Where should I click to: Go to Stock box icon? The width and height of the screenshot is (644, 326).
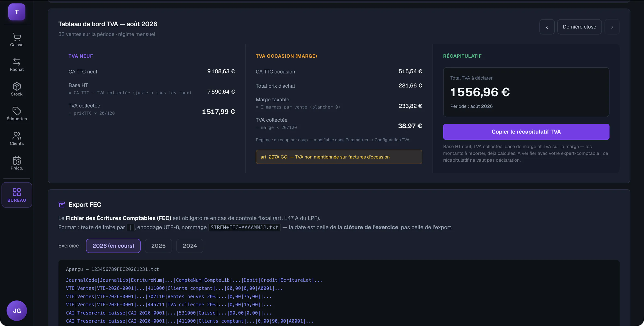17,86
